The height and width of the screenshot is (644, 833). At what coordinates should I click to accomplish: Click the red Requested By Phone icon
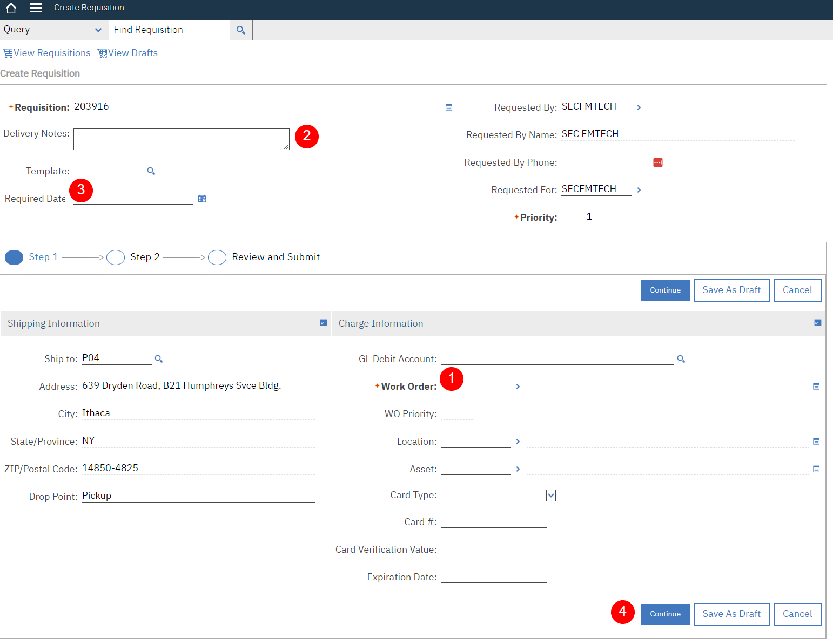click(x=658, y=162)
